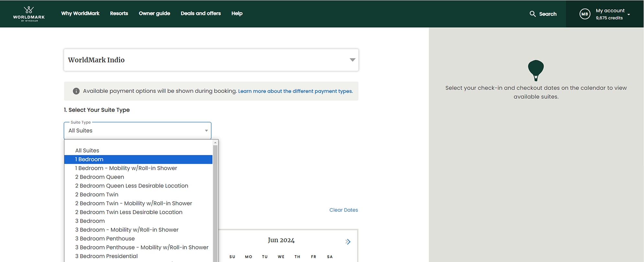
Task: Open the Deals and offers menu
Action: click(201, 13)
